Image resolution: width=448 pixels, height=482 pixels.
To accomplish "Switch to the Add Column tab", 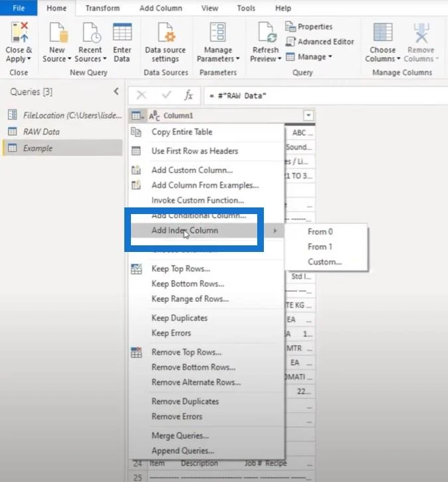I will pyautogui.click(x=161, y=8).
